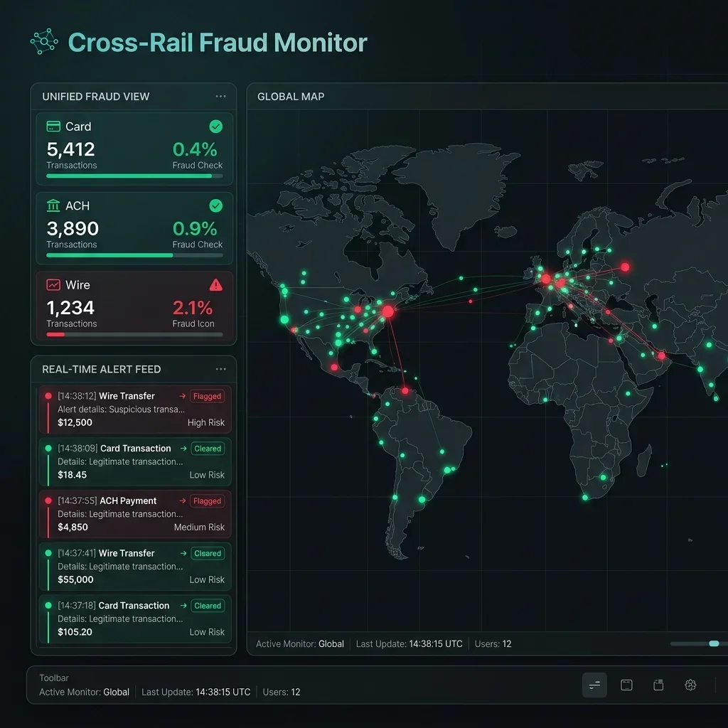Click 'Users: 12' in the map status bar
This screenshot has height=728, width=728.
point(493,644)
